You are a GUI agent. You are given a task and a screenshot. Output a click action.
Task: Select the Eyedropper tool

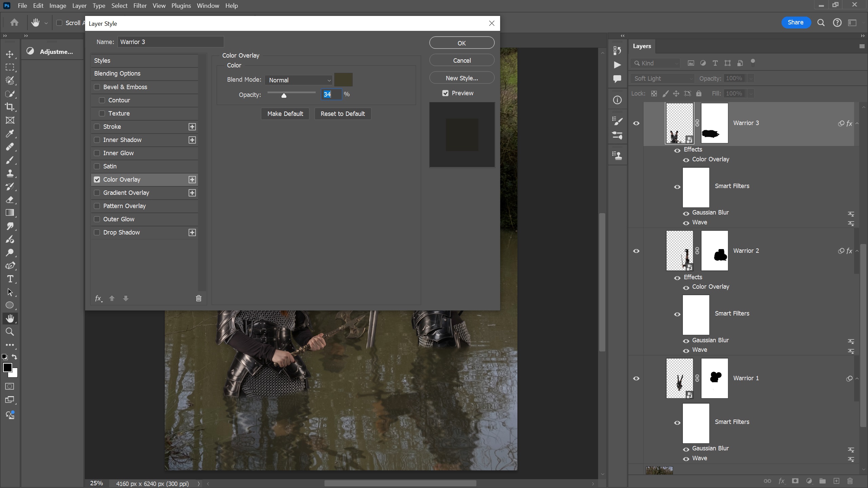coord(10,134)
